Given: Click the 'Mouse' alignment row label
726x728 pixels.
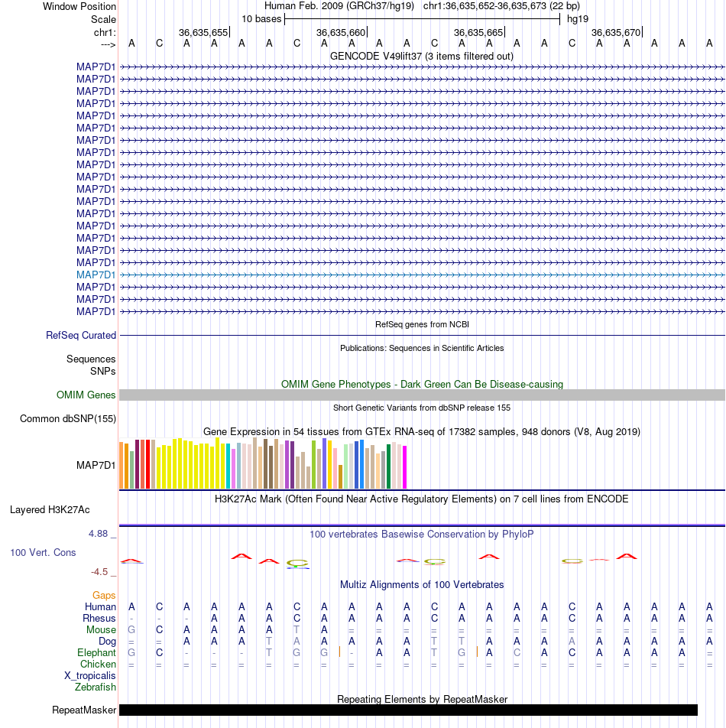Looking at the screenshot, I should click(101, 630).
